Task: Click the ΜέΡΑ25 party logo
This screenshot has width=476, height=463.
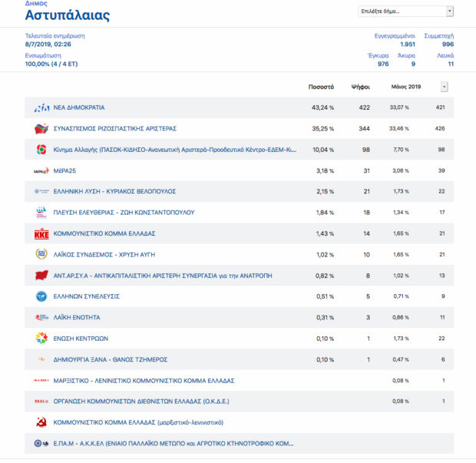Action: point(41,170)
